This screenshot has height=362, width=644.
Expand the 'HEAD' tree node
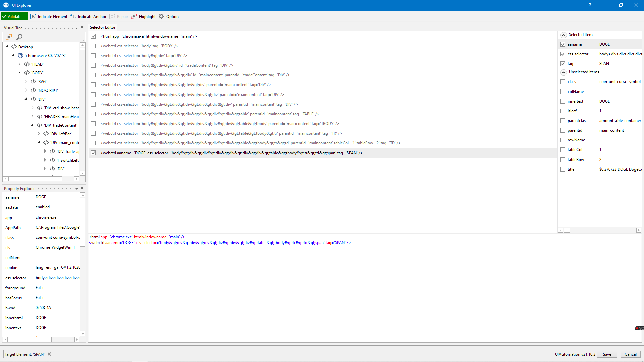pos(19,64)
